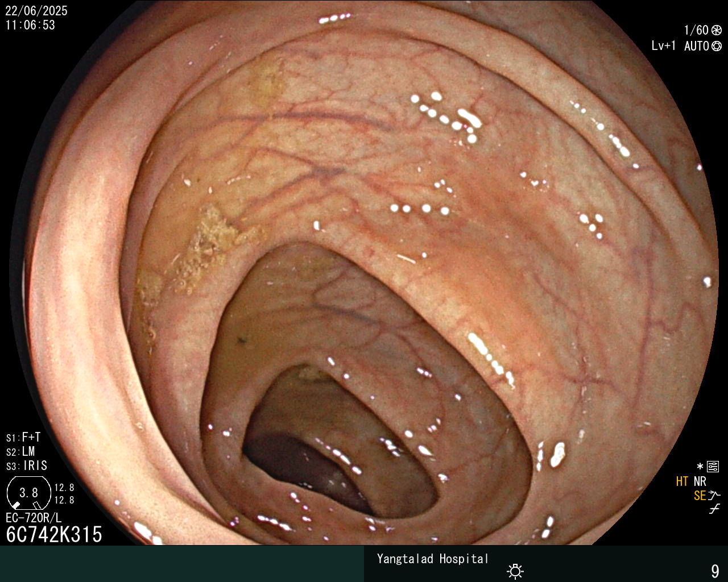Click the yellow SE indicator
This screenshot has width=728, height=582.
[x=700, y=496]
